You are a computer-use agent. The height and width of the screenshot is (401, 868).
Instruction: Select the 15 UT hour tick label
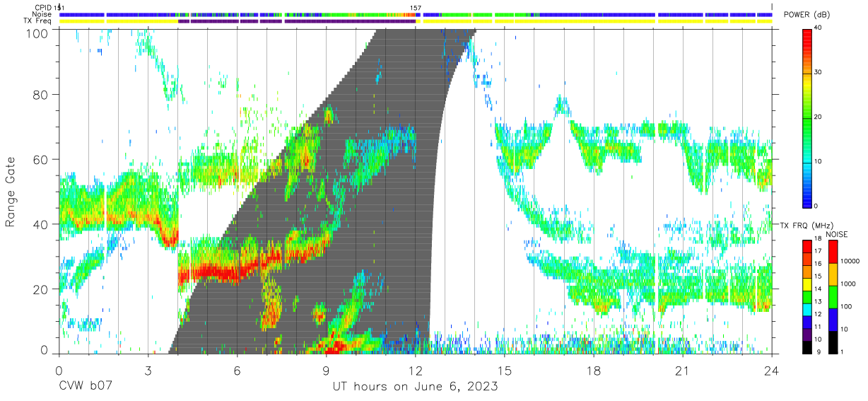point(505,370)
